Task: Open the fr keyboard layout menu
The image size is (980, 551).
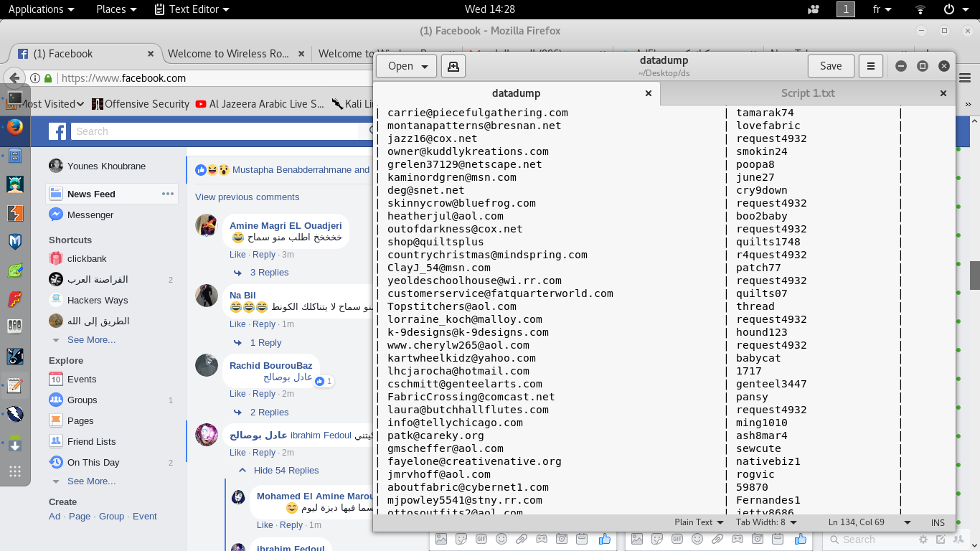Action: [x=882, y=9]
